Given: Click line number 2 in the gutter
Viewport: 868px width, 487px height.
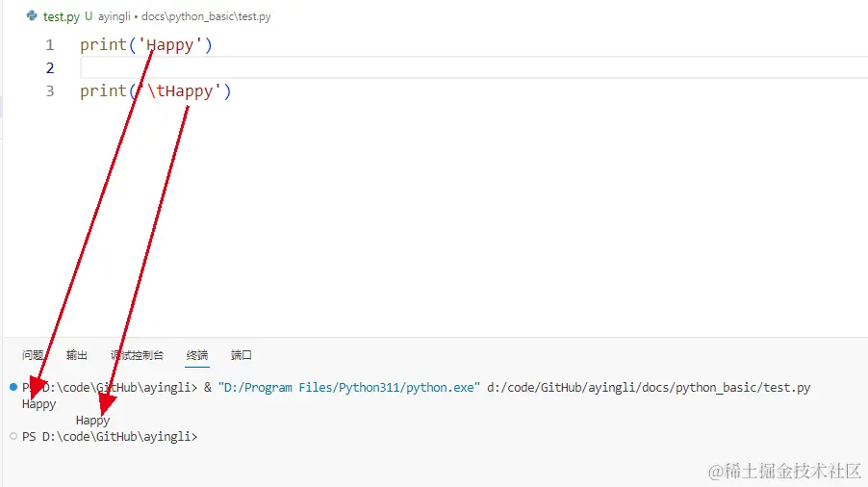Looking at the screenshot, I should click(50, 68).
